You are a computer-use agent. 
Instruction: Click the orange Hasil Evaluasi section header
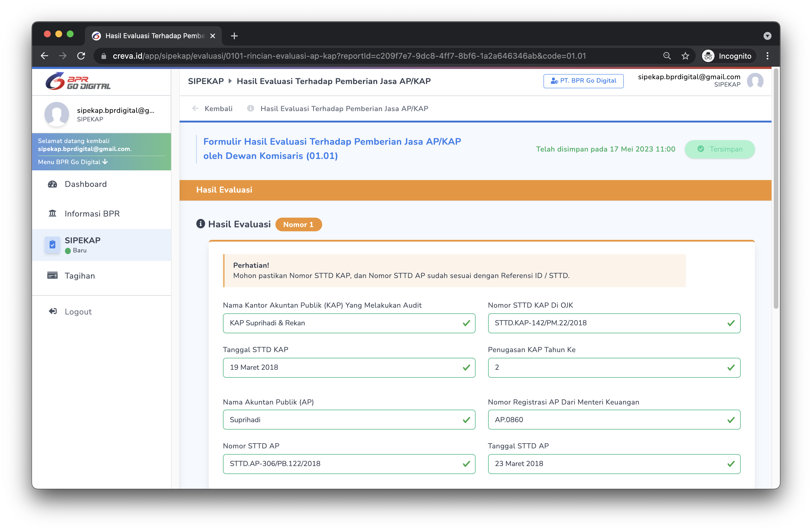(x=475, y=190)
